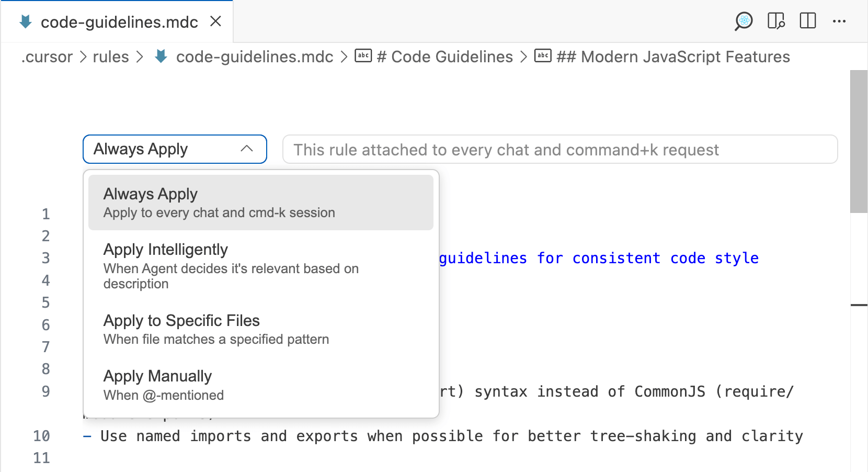Click the vertical scrollbar thumb in editor
This screenshot has width=868, height=472.
pos(859,141)
